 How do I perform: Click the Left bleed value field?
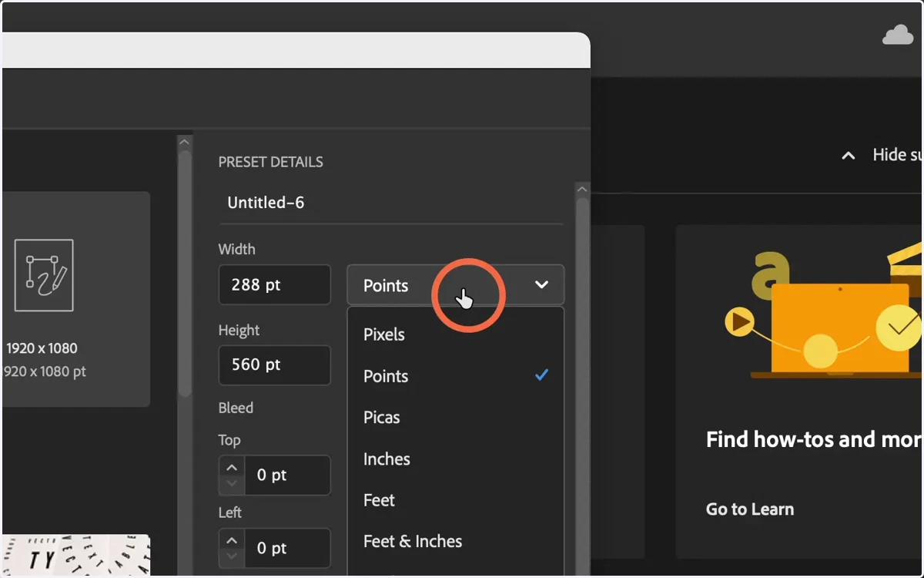click(x=287, y=548)
